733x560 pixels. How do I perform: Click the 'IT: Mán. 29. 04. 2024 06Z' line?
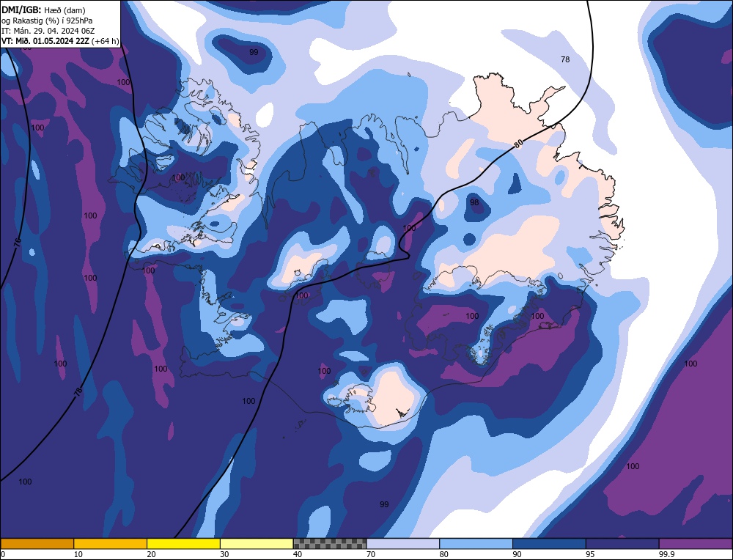coord(48,31)
